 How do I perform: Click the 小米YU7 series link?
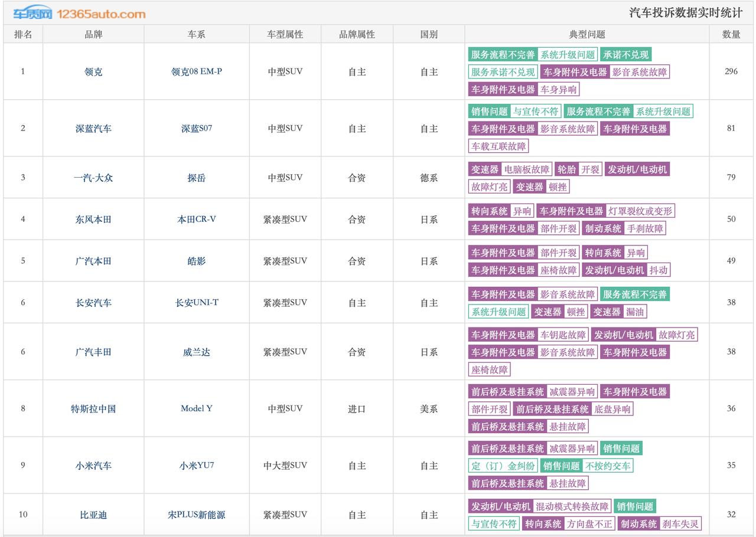197,466
